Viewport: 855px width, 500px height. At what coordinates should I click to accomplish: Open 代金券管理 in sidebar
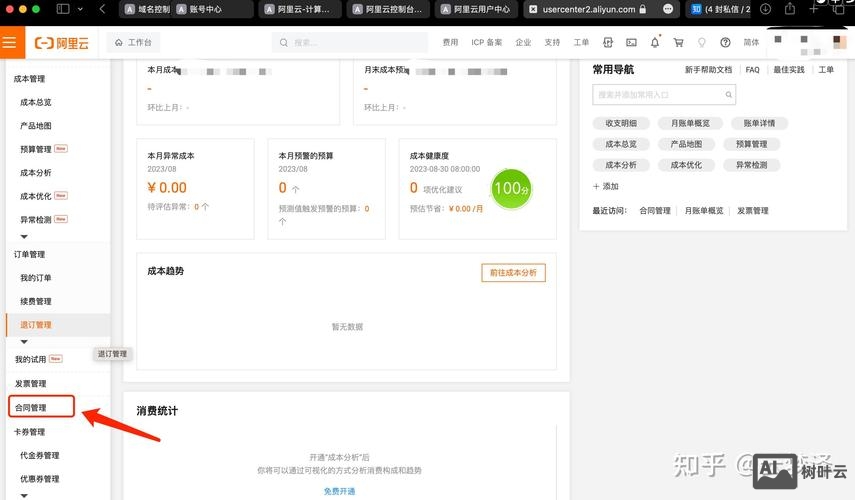tap(39, 455)
